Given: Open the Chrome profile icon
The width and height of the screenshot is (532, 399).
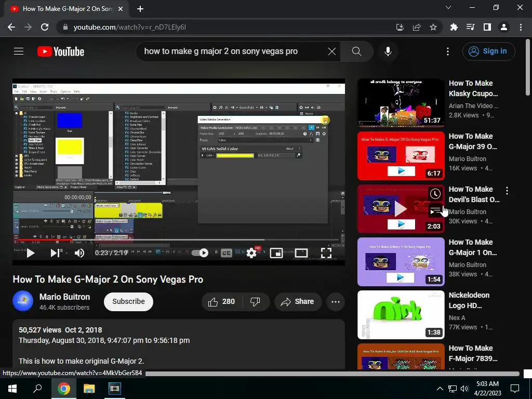Looking at the screenshot, I should click(504, 27).
